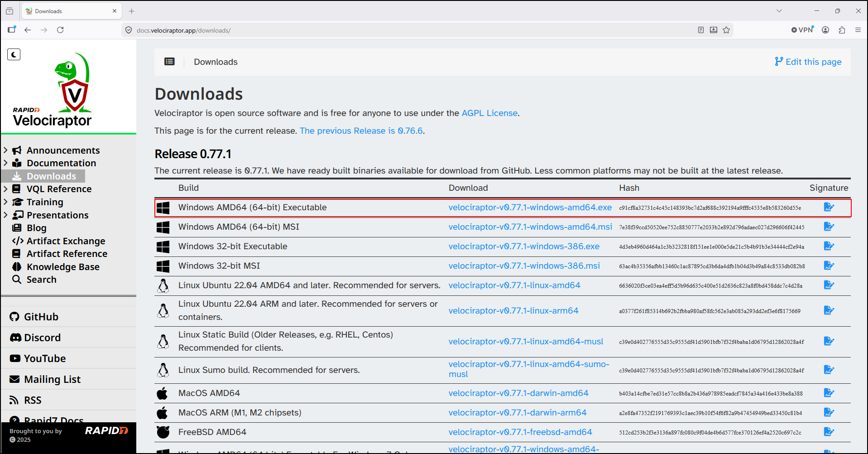
Task: Open signature for Windows 32-bit MSI
Action: pyautogui.click(x=829, y=266)
